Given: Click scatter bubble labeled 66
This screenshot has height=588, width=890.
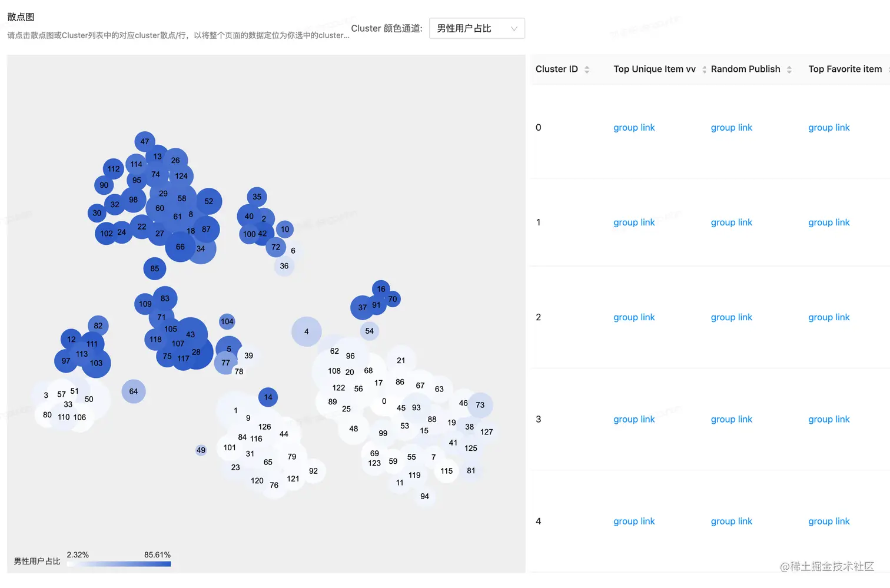Looking at the screenshot, I should click(x=180, y=247).
